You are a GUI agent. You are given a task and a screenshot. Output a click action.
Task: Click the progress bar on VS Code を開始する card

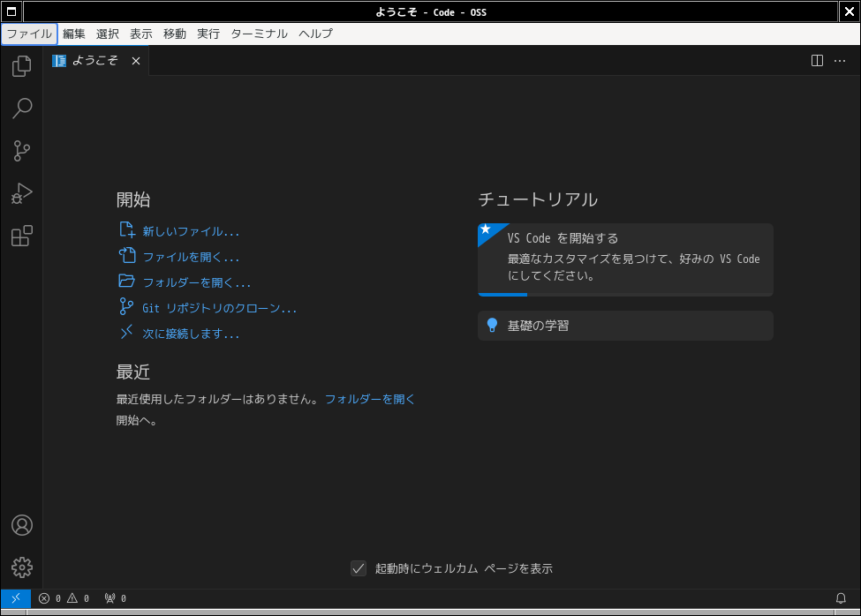tap(625, 295)
